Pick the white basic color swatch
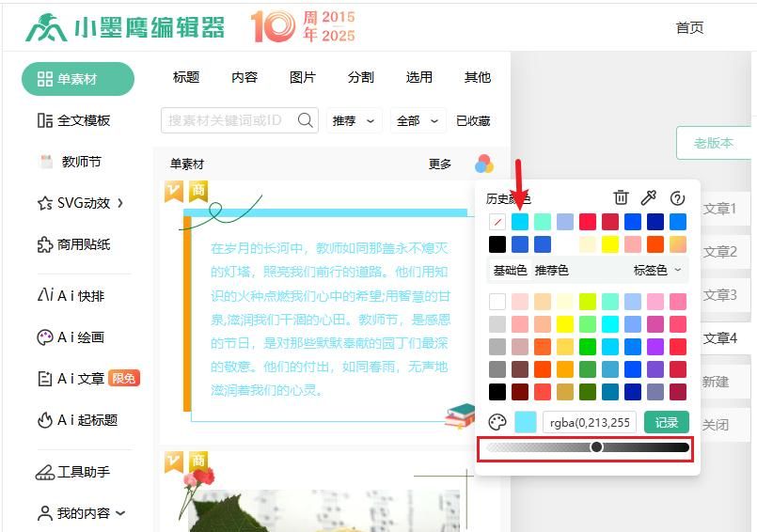This screenshot has height=532, width=757. tap(497, 302)
